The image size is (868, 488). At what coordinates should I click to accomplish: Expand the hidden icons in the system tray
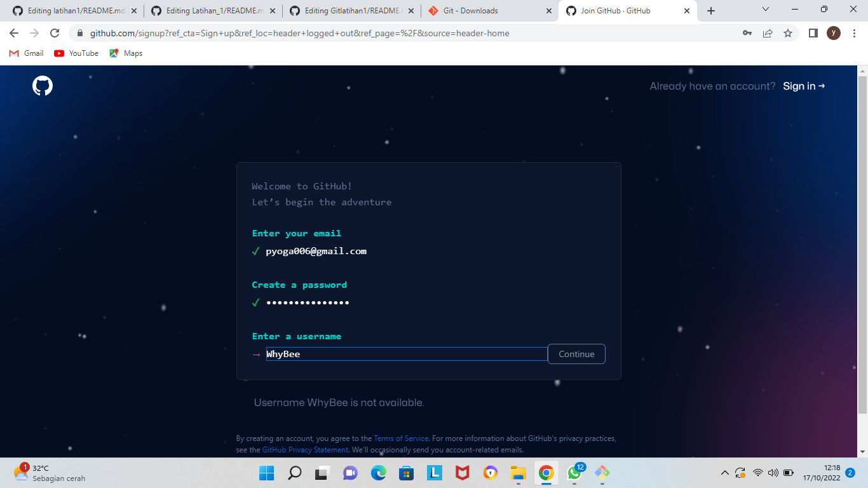click(x=724, y=473)
